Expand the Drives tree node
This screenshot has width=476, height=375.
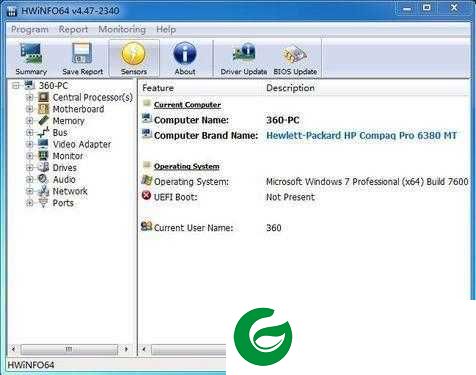click(29, 168)
